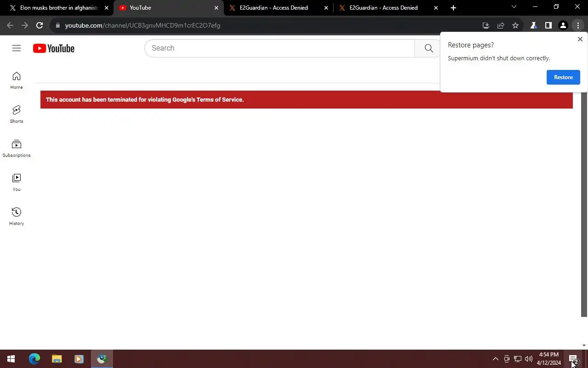Open History in YouTube sidebar
588x368 pixels.
17,217
